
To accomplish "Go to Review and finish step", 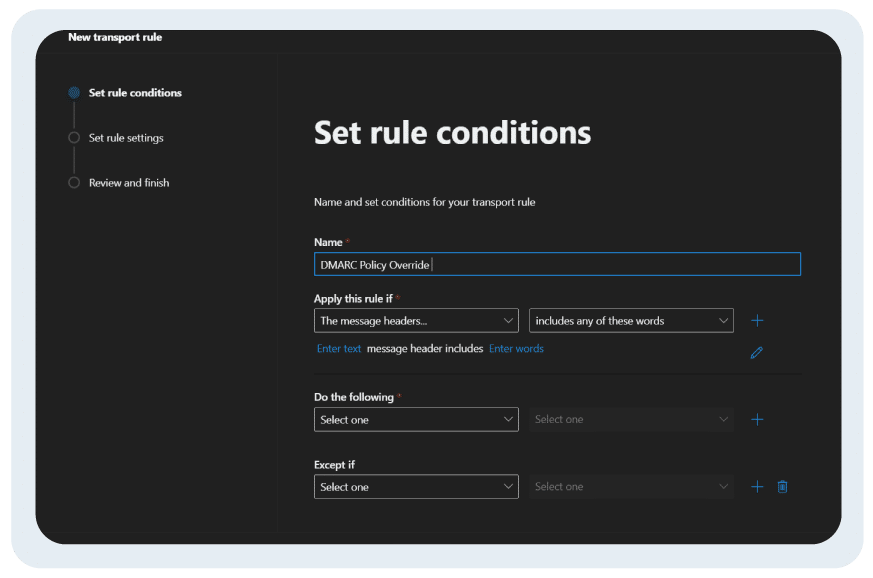I will pos(129,183).
